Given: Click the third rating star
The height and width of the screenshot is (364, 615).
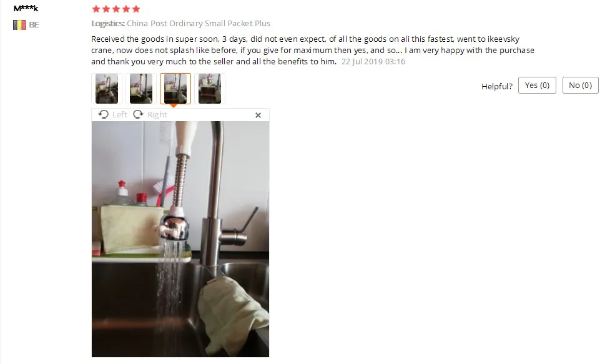Looking at the screenshot, I should point(116,9).
